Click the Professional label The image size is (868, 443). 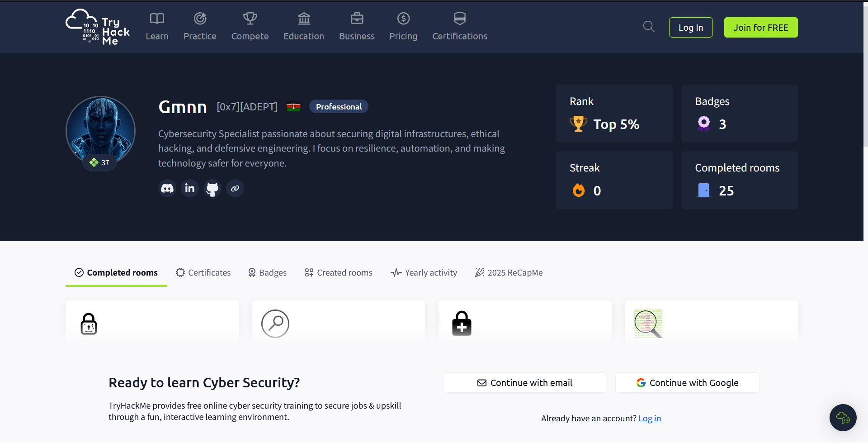[339, 107]
